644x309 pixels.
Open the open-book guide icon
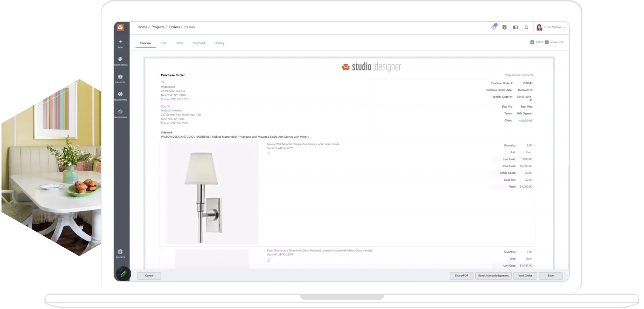(x=515, y=27)
